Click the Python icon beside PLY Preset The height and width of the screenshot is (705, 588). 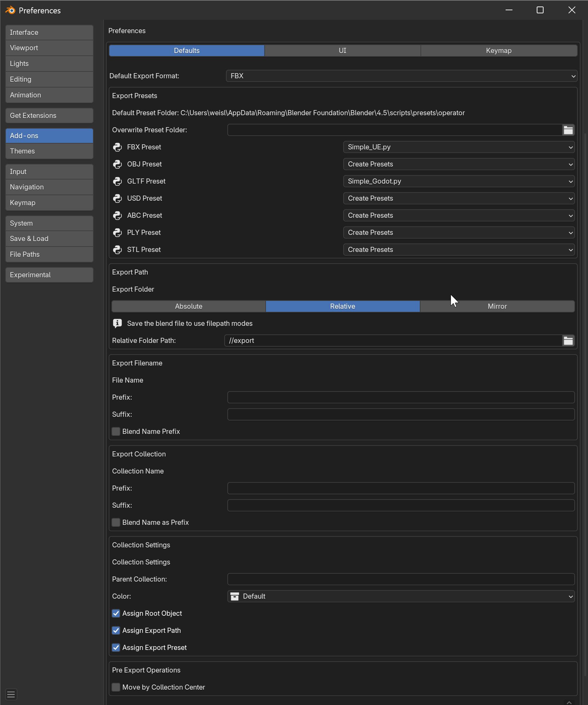[x=117, y=232]
